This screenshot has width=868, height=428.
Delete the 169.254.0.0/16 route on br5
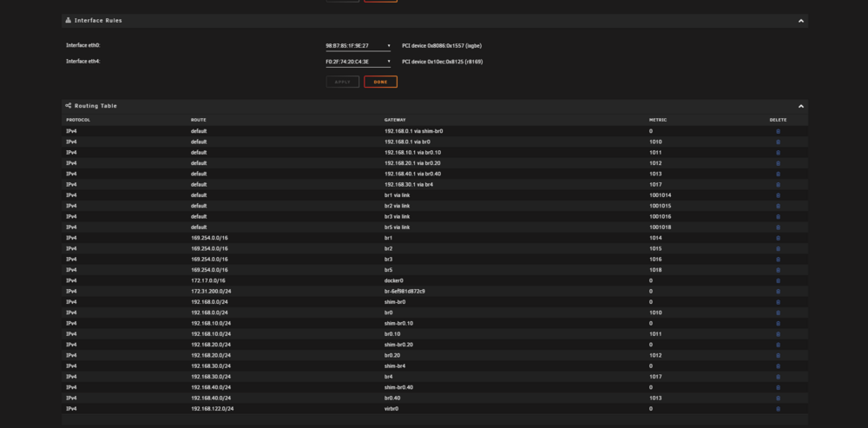click(778, 270)
